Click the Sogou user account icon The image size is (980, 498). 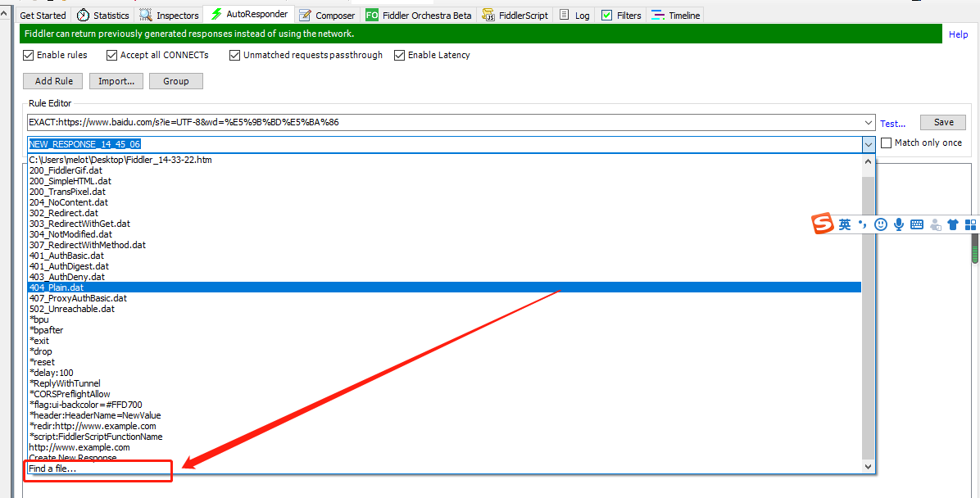pos(936,225)
